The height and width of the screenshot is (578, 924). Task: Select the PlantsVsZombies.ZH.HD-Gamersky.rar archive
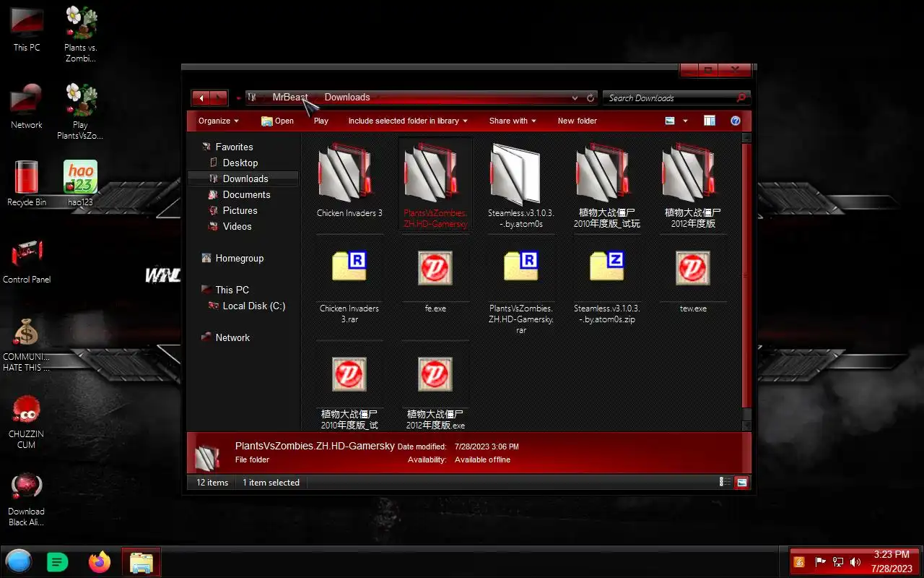521,290
